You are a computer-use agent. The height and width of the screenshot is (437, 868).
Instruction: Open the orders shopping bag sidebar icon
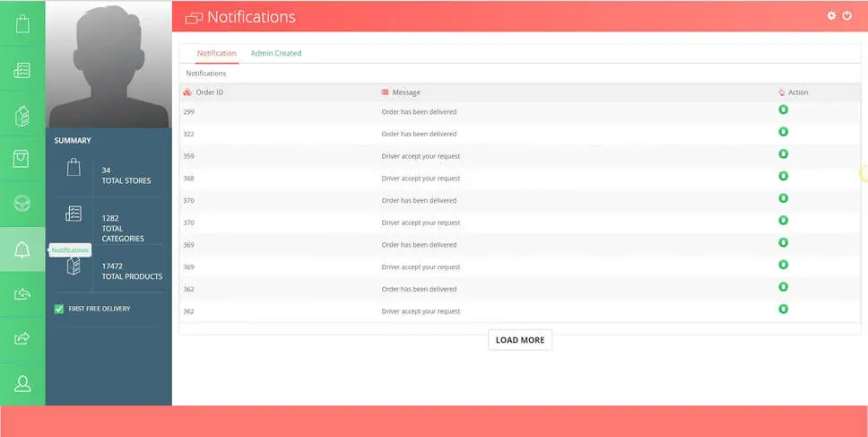[21, 159]
